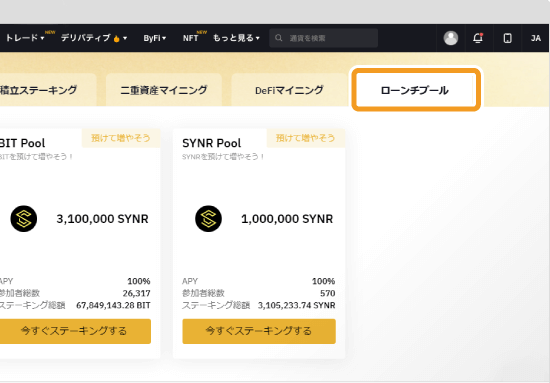The width and height of the screenshot is (550, 383).
Task: Click 今すぐステーキングする in SYNR Pool card
Action: pos(259,331)
